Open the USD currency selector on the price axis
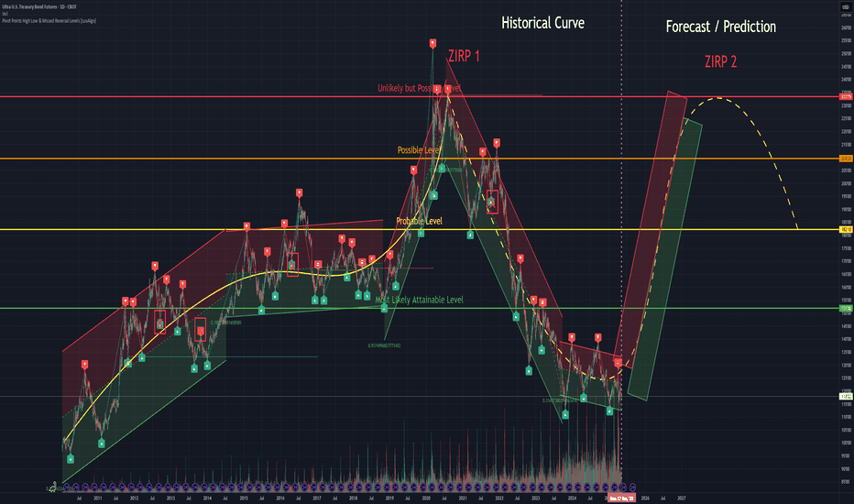Image resolution: width=854 pixels, height=504 pixels. pyautogui.click(x=846, y=6)
